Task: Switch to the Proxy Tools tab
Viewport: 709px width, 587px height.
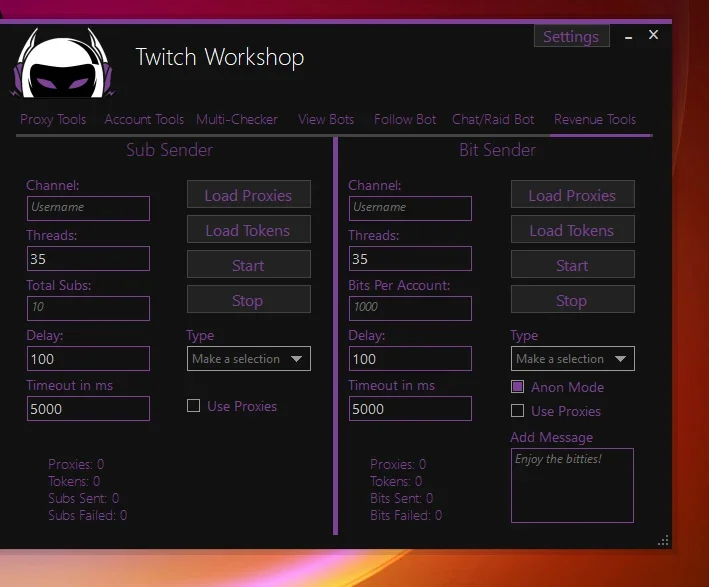Action: [53, 119]
